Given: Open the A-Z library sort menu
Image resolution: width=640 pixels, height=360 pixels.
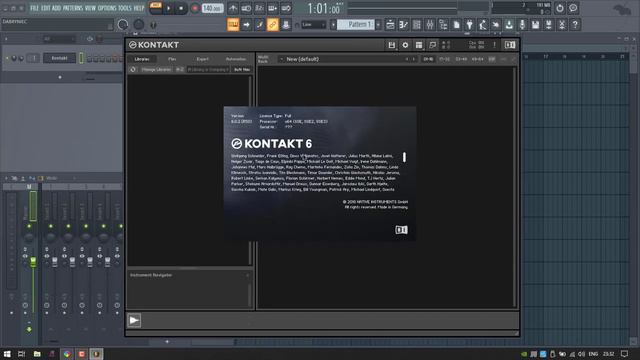Looking at the screenshot, I should click(x=180, y=70).
